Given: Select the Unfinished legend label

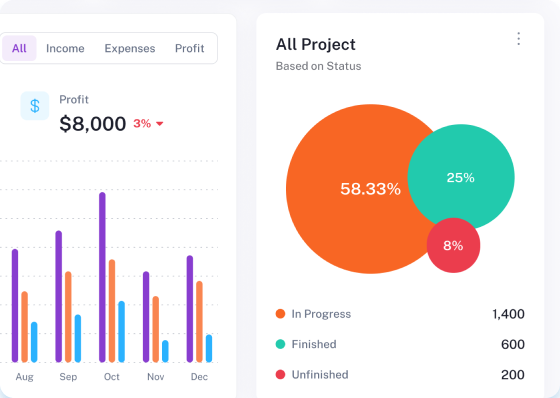Looking at the screenshot, I should click(320, 374).
